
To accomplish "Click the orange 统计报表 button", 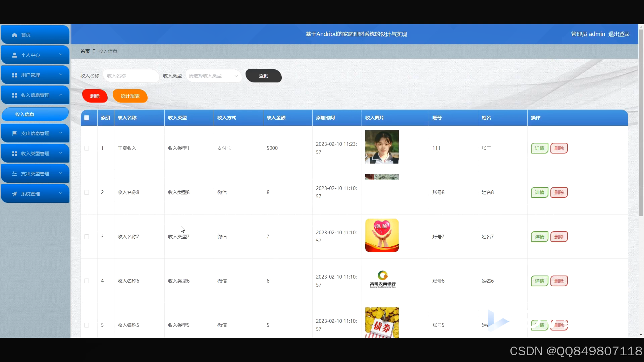I will [x=130, y=96].
